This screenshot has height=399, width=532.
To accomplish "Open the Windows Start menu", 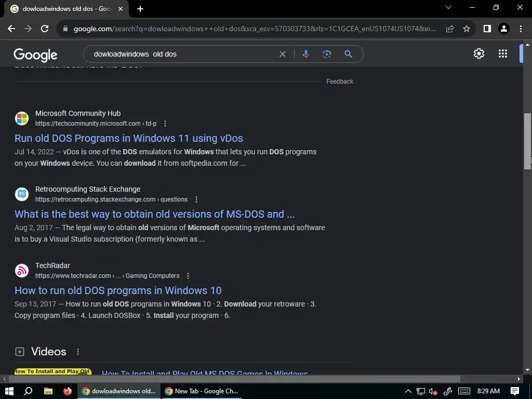I will click(x=9, y=391).
